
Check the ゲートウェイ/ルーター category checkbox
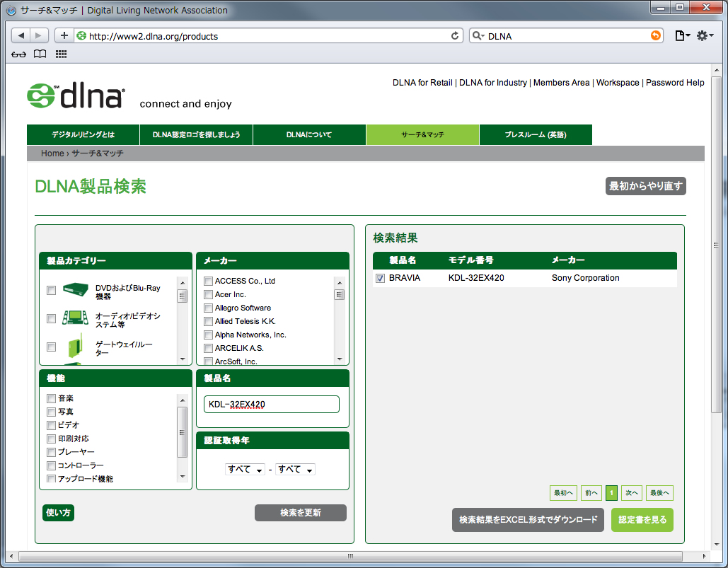(52, 347)
